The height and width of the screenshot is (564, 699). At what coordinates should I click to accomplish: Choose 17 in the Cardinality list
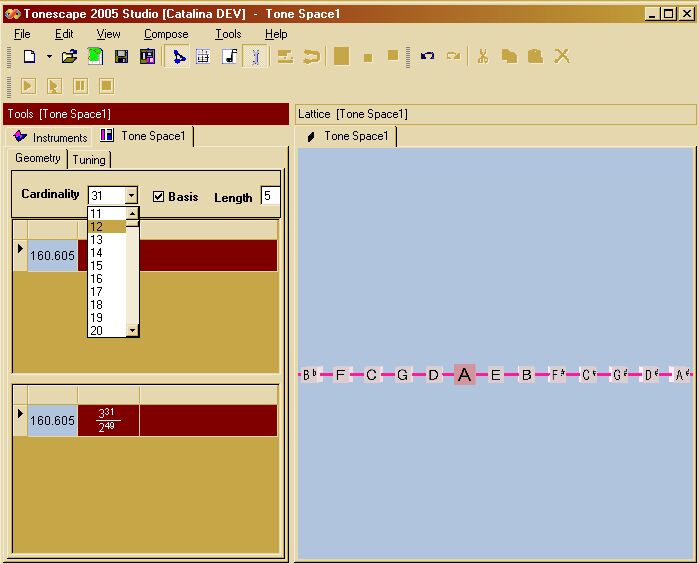click(107, 291)
